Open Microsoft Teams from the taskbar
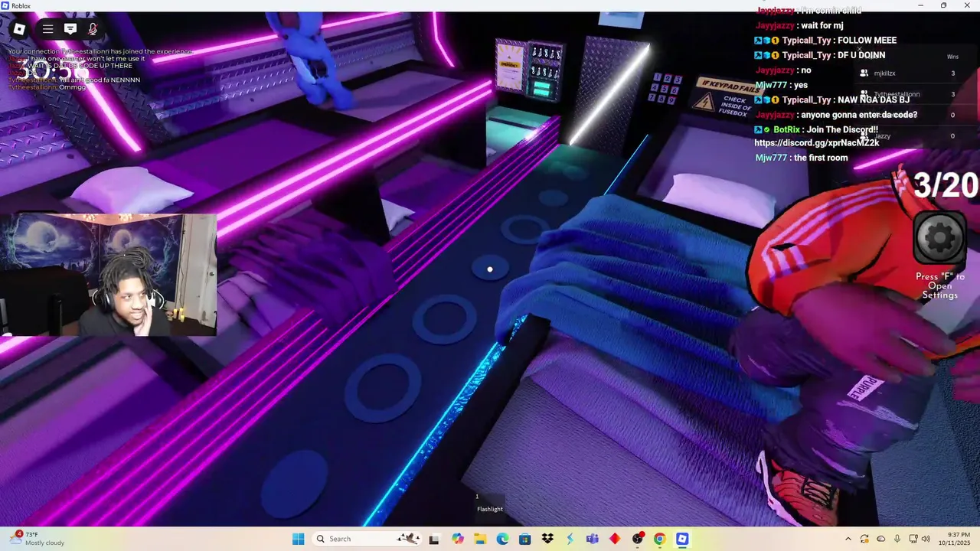The height and width of the screenshot is (551, 980). coord(592,539)
